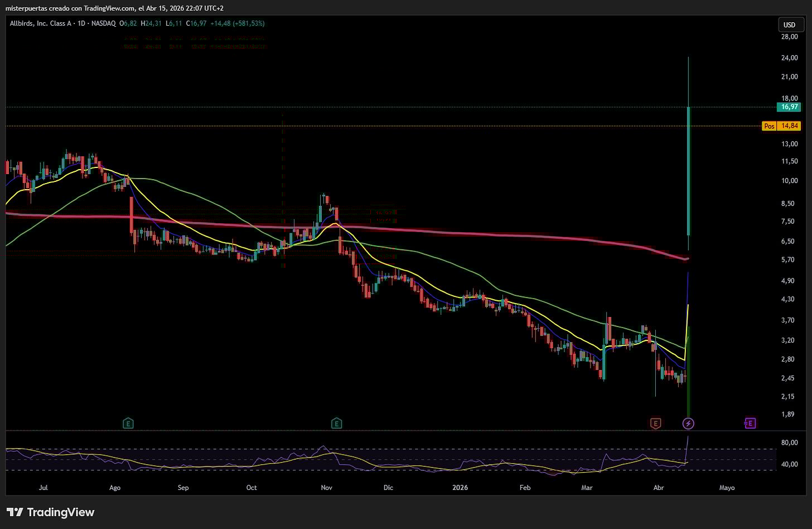This screenshot has width=812, height=529.
Task: Click the green 16,97 current price label
Action: click(789, 107)
